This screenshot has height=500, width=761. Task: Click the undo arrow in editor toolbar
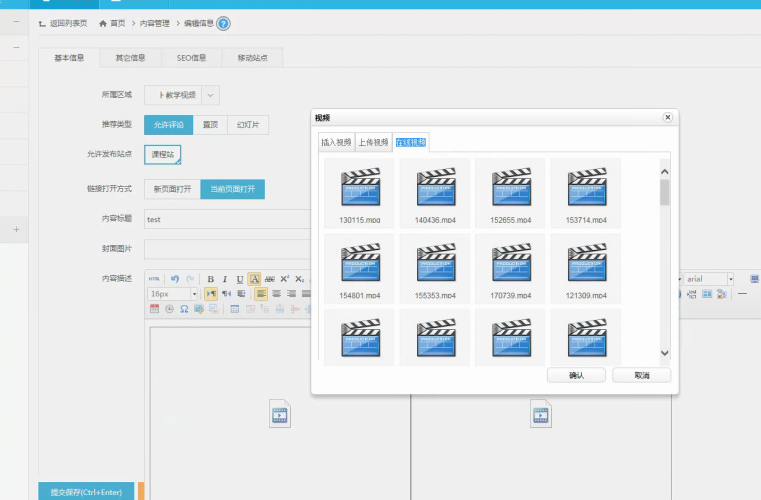pos(174,279)
